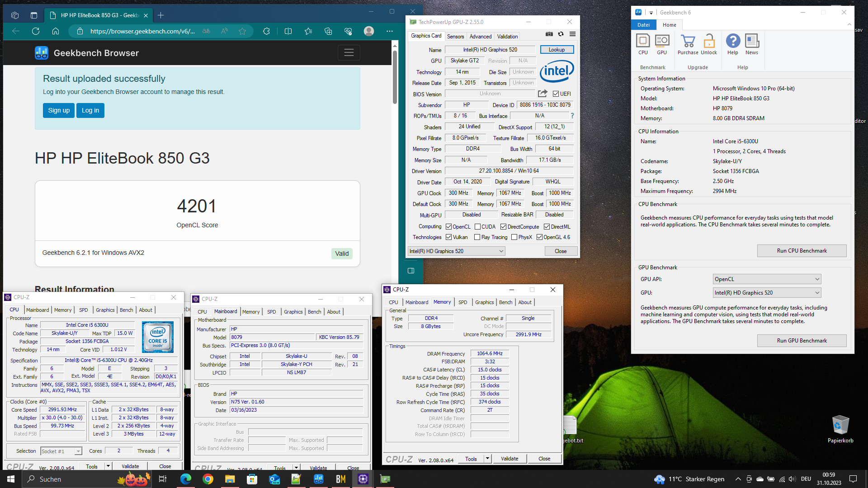
Task: Open the GPU API dropdown set to OpenCL
Action: (x=767, y=279)
